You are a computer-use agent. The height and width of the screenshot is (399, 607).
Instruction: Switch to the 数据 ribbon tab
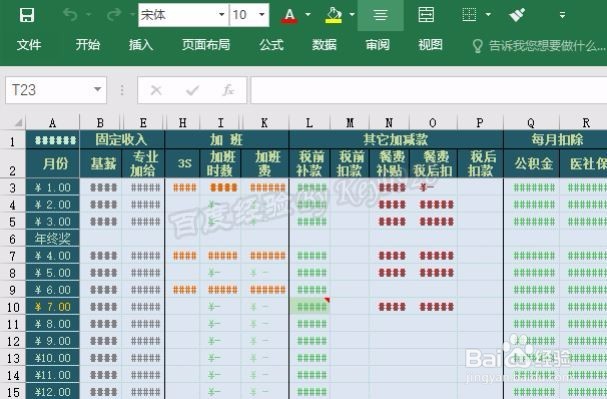[x=324, y=45]
